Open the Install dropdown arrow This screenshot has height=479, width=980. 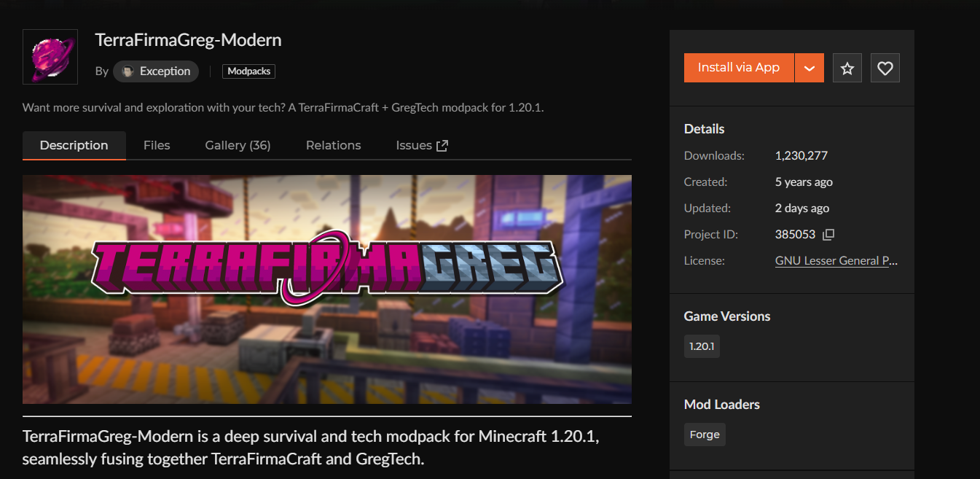point(810,68)
